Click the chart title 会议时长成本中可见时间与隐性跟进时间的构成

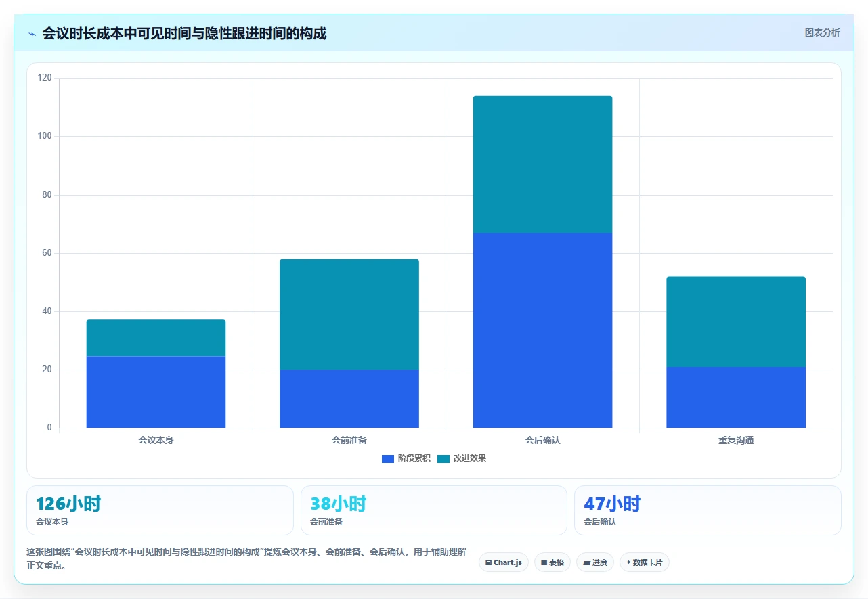pyautogui.click(x=184, y=33)
